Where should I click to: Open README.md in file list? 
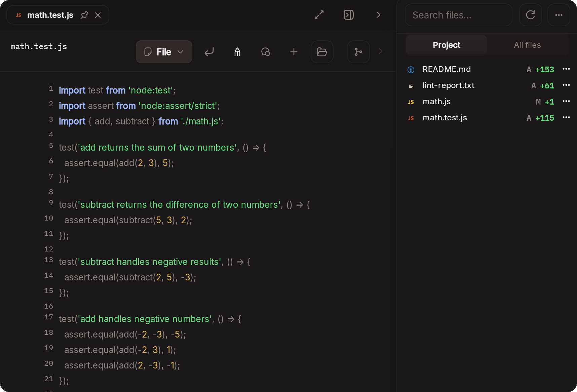(x=447, y=69)
